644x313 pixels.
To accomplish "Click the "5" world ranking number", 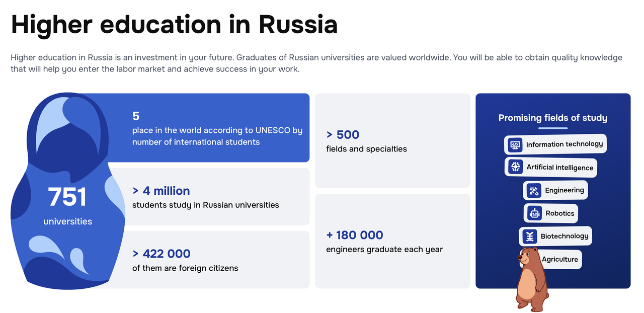I will 136,116.
